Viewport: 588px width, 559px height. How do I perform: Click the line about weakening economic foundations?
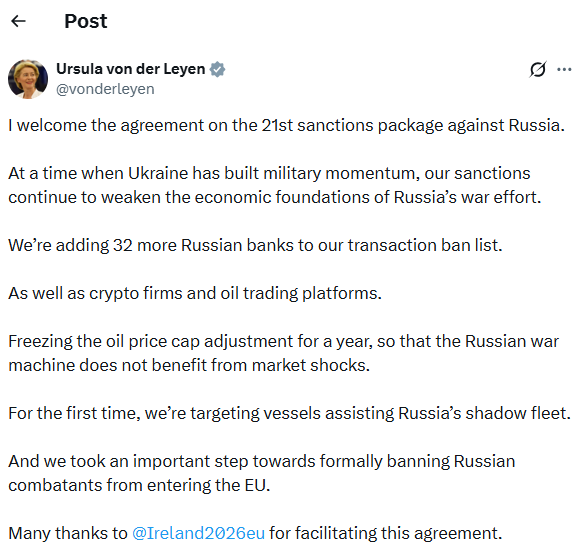click(x=275, y=197)
